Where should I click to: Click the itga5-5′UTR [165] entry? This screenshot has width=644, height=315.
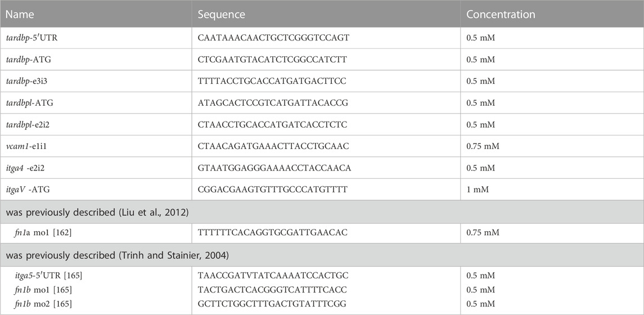(x=48, y=276)
